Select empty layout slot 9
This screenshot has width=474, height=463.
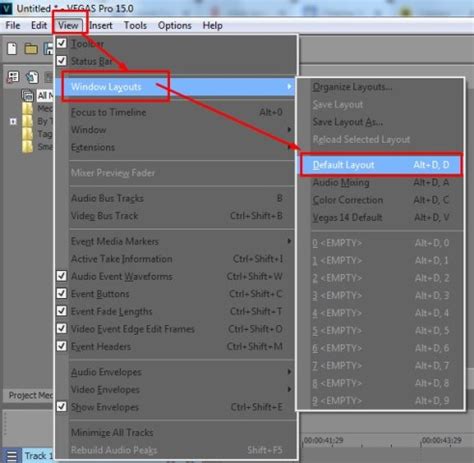(x=380, y=401)
